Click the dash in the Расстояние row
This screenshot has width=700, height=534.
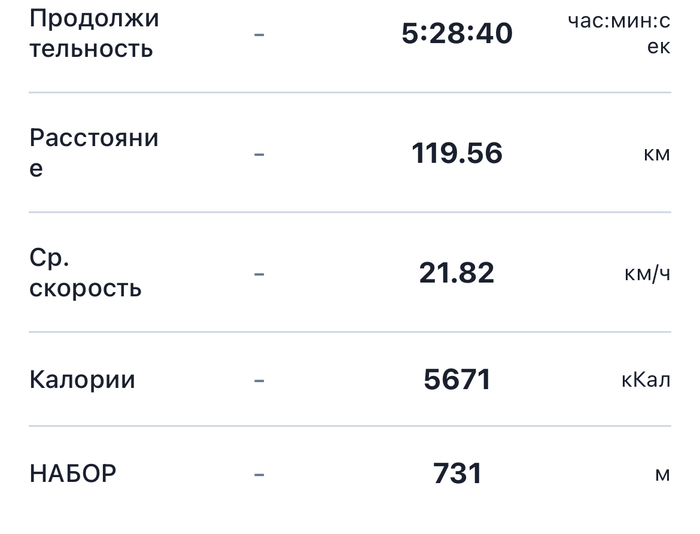point(259,154)
